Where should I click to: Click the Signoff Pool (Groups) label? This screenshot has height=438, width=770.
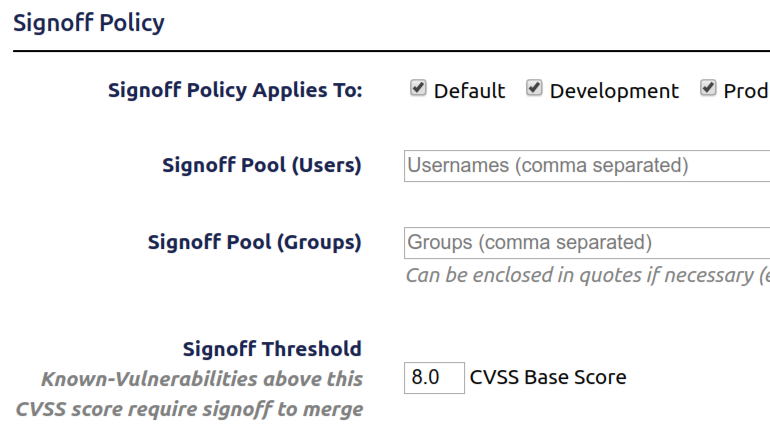tap(254, 242)
